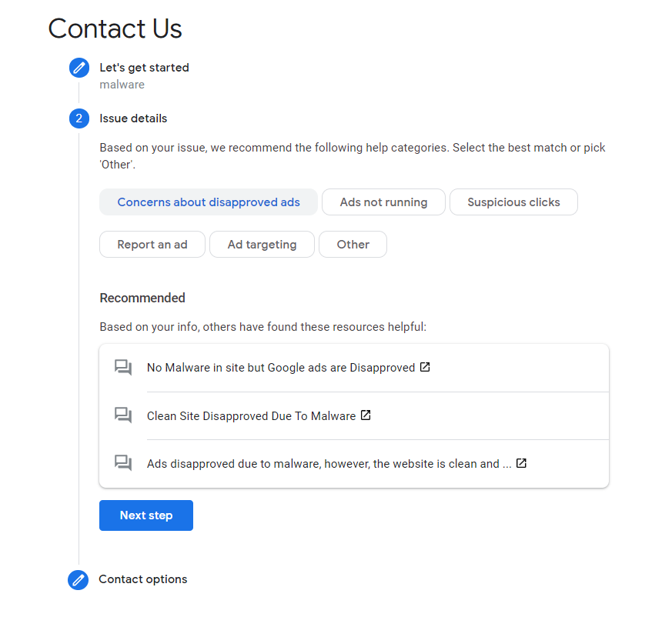Pick the Report an ad chip
The image size is (672, 617).
click(152, 245)
